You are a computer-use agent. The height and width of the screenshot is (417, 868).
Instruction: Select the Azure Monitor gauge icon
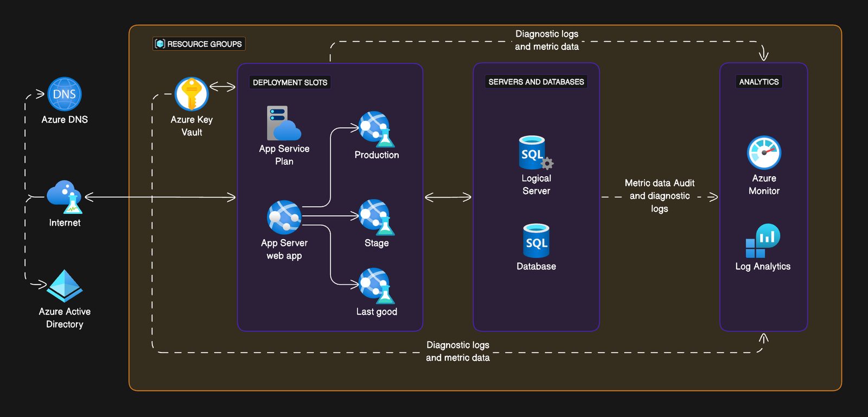pos(764,152)
